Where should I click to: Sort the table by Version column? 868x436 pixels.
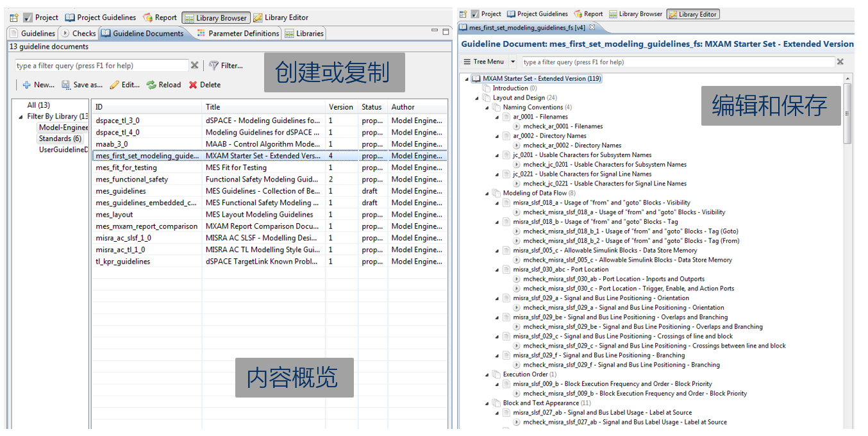340,107
